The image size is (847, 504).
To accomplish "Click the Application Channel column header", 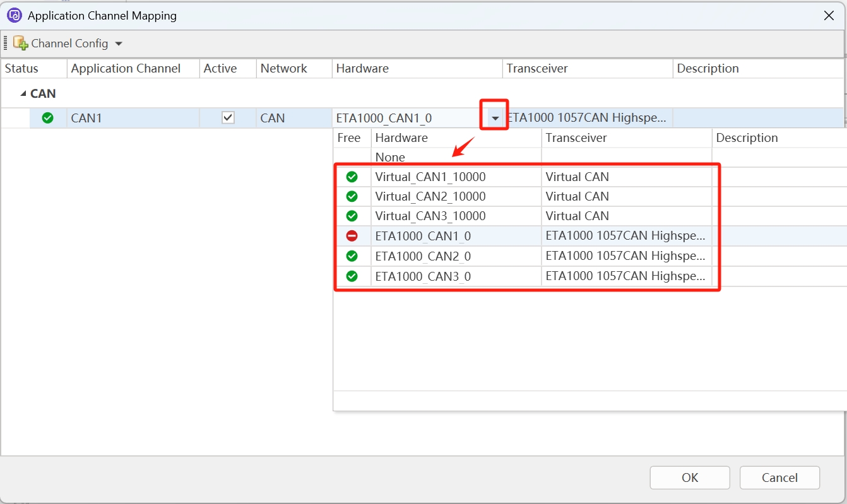I will [126, 69].
